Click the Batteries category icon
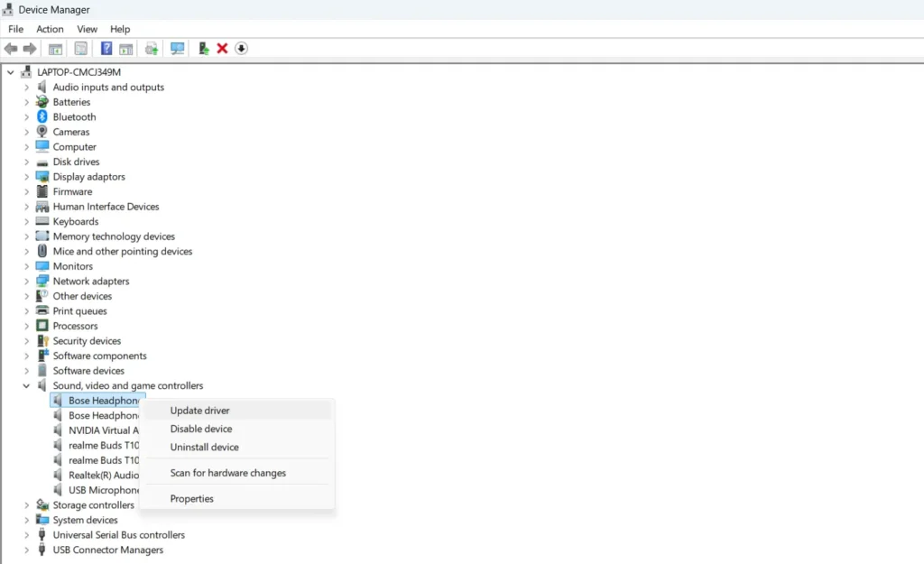Screen dimensions: 924x564 tap(42, 102)
